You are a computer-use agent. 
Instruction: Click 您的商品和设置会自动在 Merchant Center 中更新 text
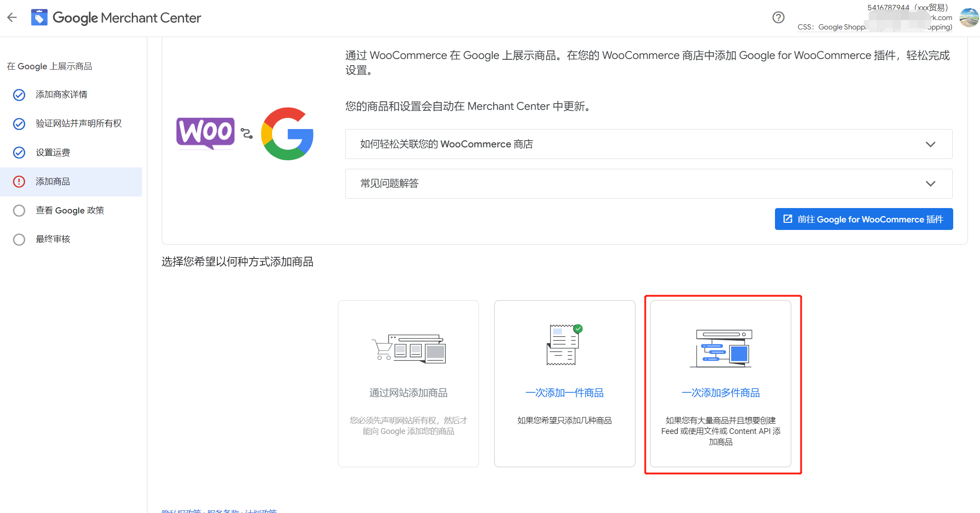(x=469, y=106)
